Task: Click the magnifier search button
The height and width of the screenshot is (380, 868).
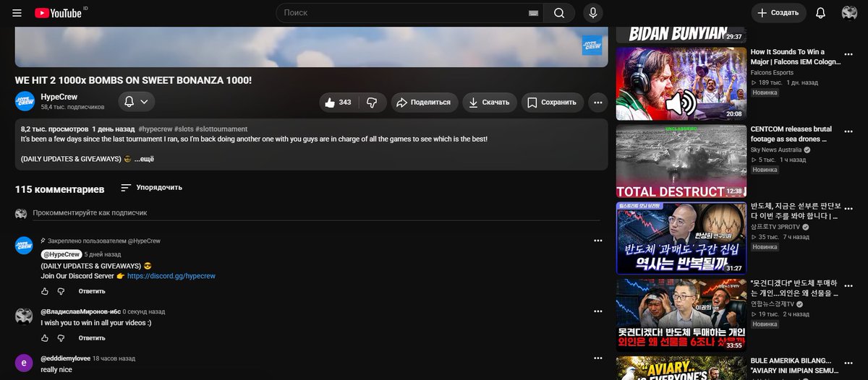Action: pos(559,13)
